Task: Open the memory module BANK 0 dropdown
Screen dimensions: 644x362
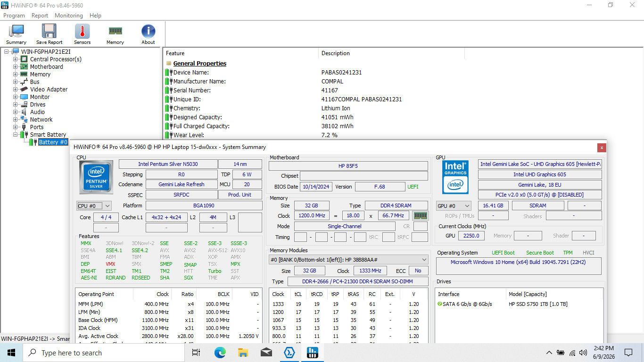Action: (x=348, y=260)
